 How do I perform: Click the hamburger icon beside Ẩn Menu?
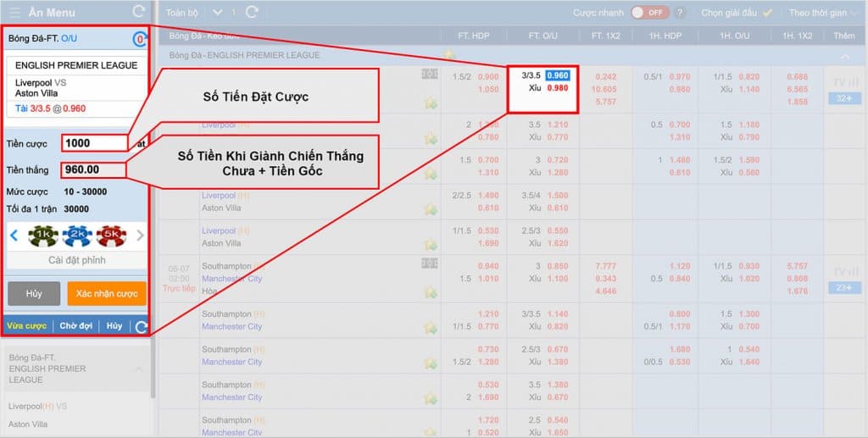(x=14, y=12)
